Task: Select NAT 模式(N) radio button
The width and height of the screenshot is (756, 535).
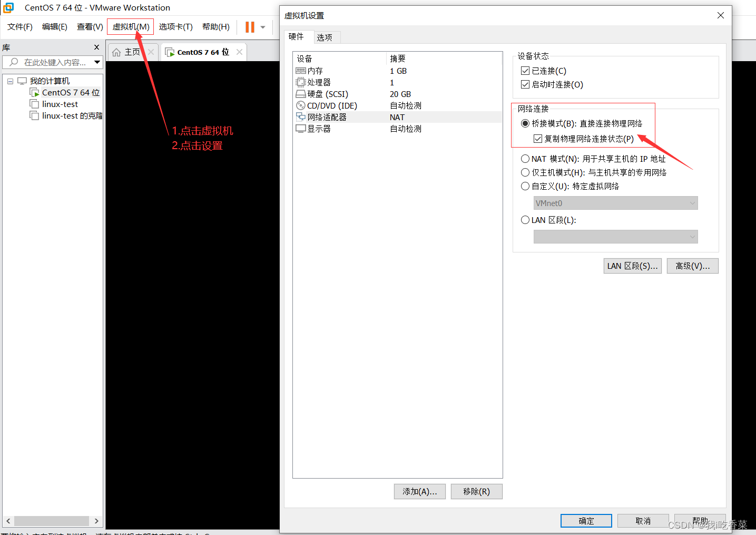Action: (x=525, y=159)
